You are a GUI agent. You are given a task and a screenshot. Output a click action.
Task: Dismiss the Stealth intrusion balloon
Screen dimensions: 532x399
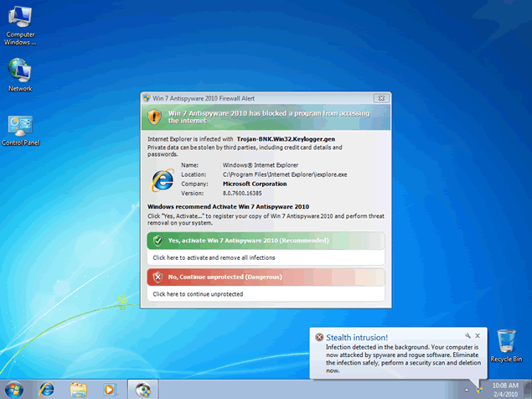pos(478,335)
